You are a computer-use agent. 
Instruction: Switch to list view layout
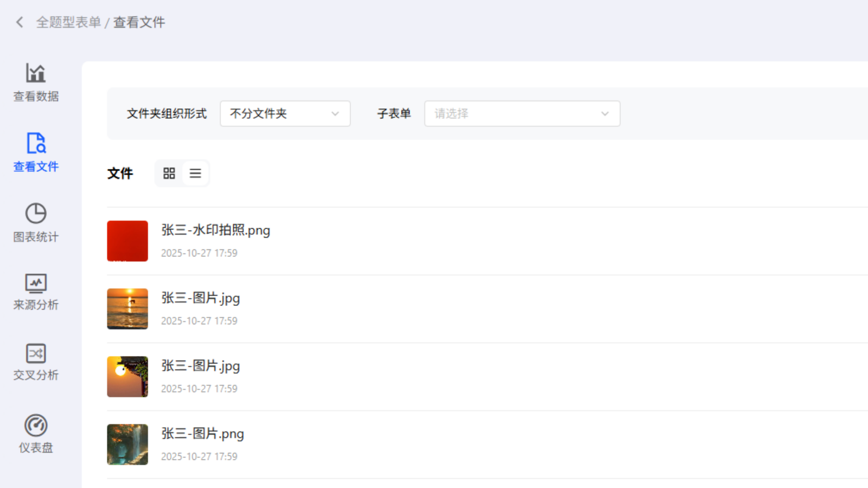(x=195, y=174)
